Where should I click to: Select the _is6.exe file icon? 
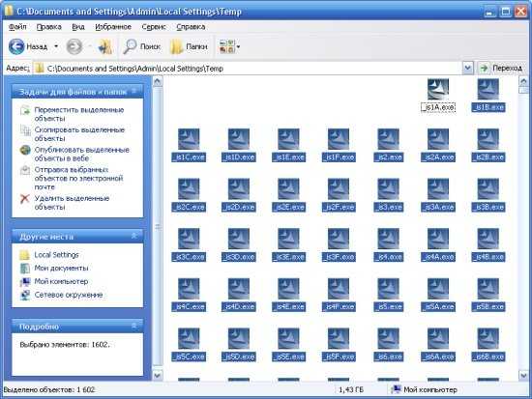388,338
